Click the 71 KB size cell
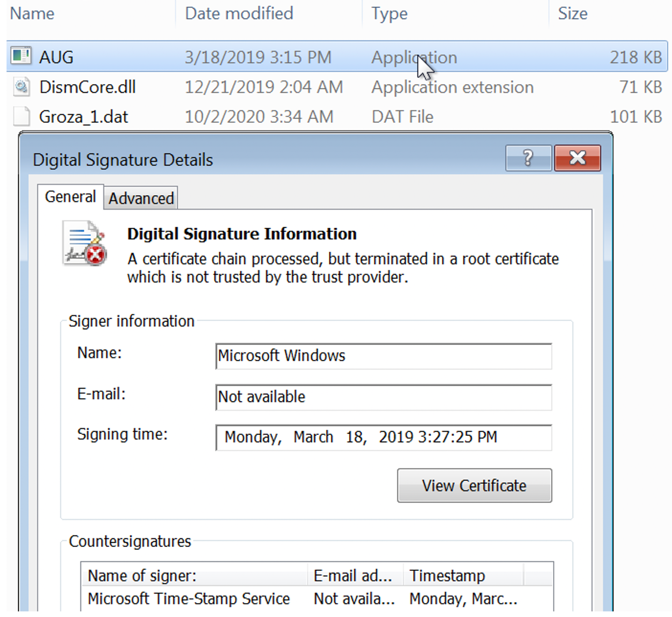 click(640, 87)
